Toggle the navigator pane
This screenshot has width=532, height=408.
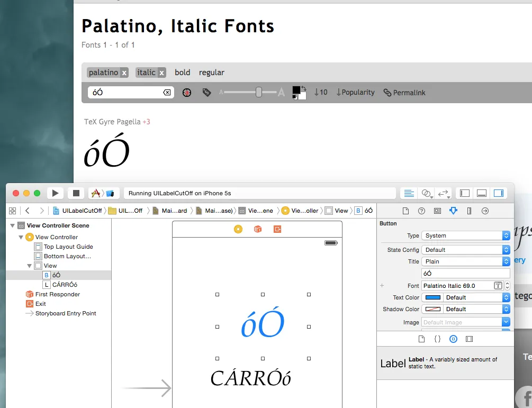[x=464, y=193]
